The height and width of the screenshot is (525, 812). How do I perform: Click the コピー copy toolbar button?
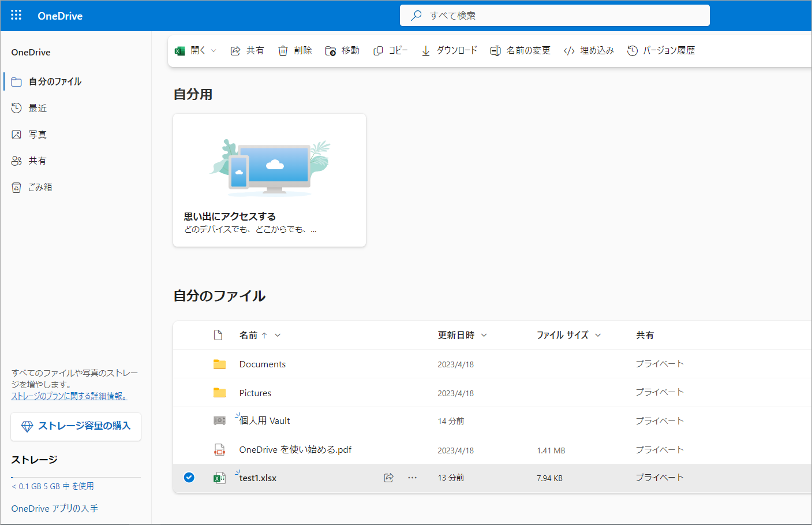coord(391,51)
